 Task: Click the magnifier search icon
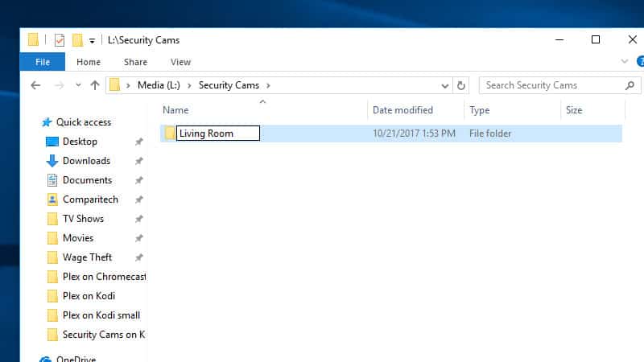(x=630, y=85)
